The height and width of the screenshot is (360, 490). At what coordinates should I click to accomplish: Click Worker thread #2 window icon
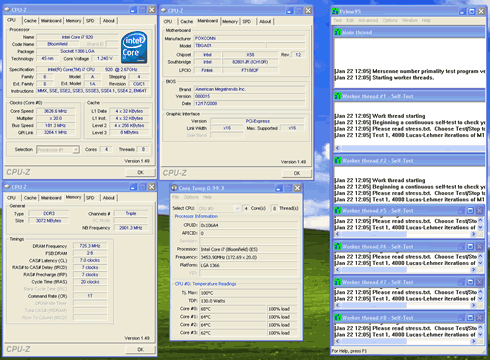coord(337,161)
